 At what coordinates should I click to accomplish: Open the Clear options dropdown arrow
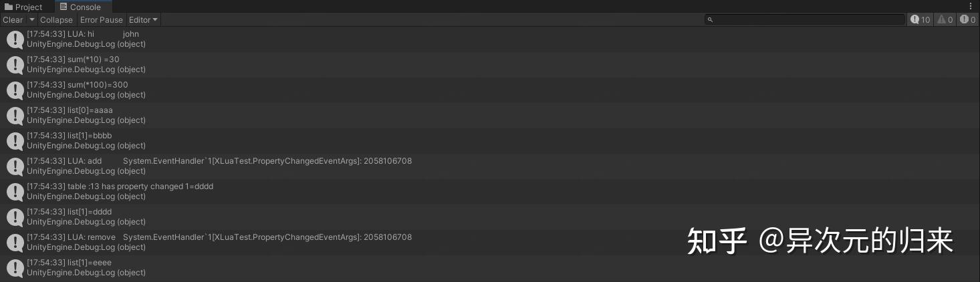point(32,20)
